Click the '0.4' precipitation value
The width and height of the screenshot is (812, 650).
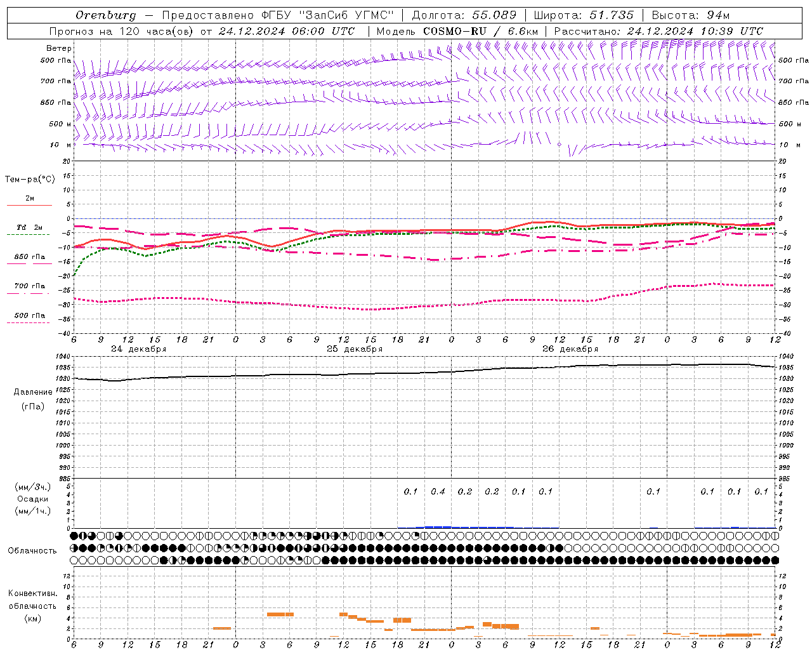pos(438,491)
